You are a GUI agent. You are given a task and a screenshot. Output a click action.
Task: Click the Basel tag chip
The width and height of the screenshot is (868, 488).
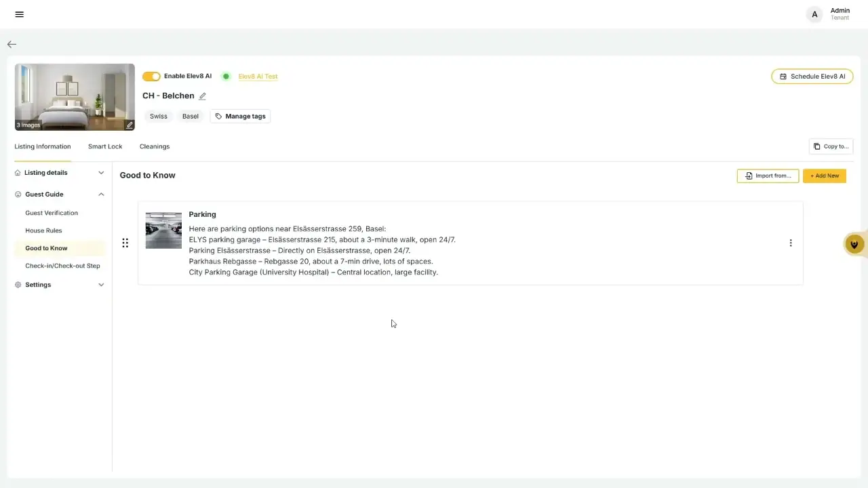click(x=191, y=116)
